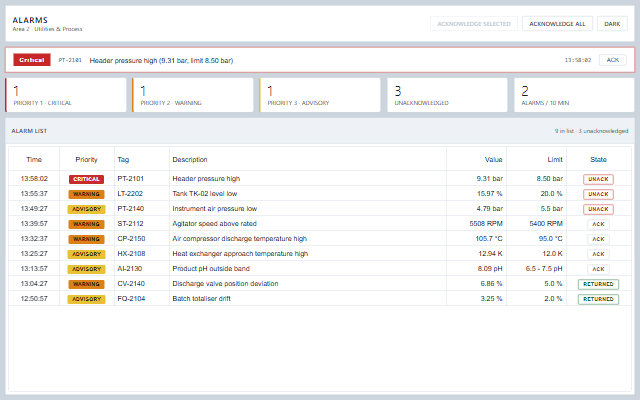Select tag HX-2108 in the alarm list

tap(131, 253)
